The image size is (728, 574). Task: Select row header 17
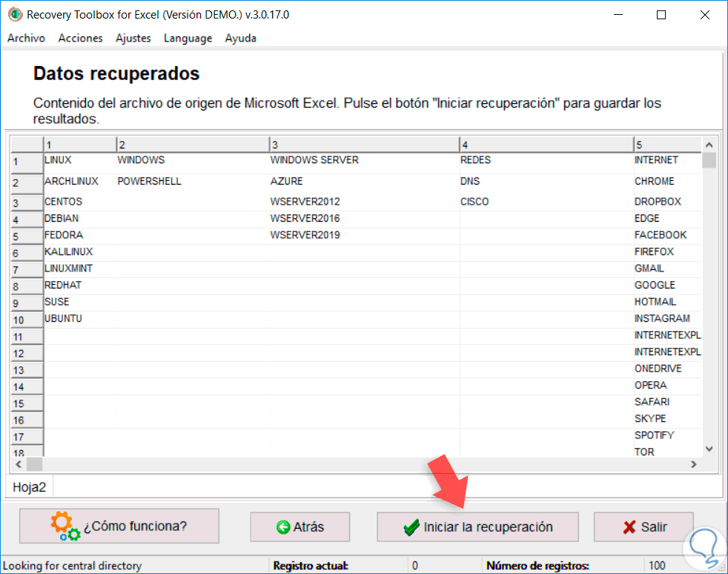tap(27, 437)
